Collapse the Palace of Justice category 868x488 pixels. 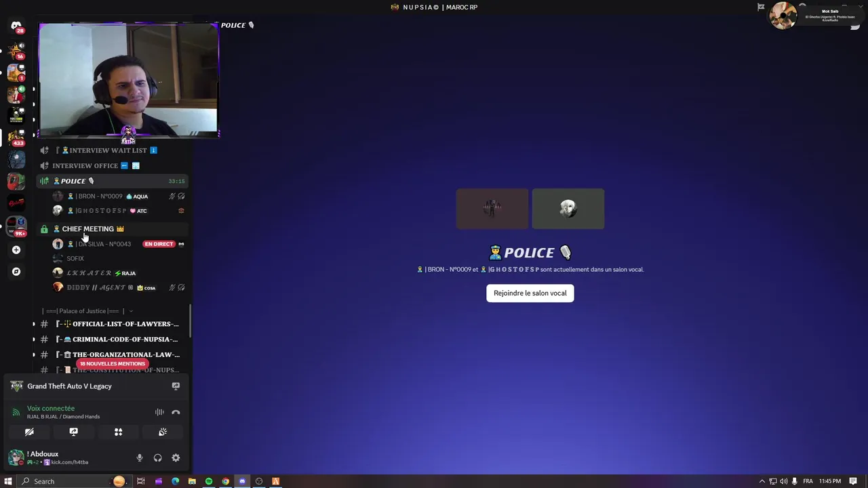(x=87, y=311)
